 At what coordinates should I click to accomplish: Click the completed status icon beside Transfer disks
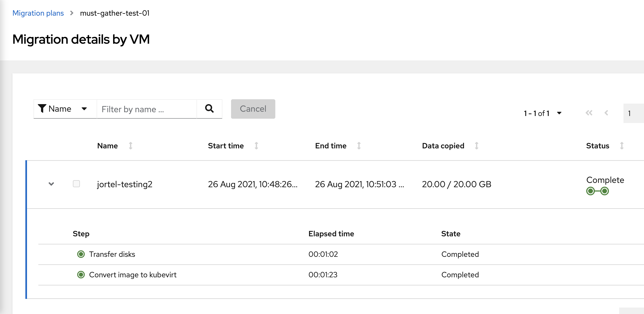pyautogui.click(x=81, y=254)
